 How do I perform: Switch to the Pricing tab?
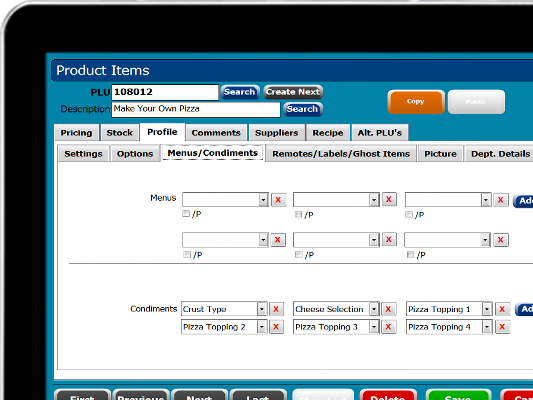pos(76,133)
